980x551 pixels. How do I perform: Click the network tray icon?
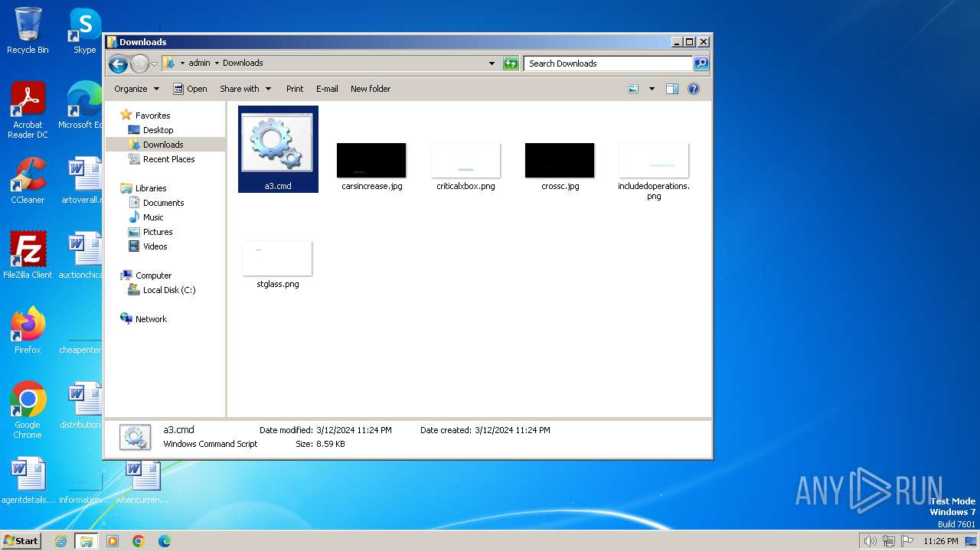click(x=888, y=541)
